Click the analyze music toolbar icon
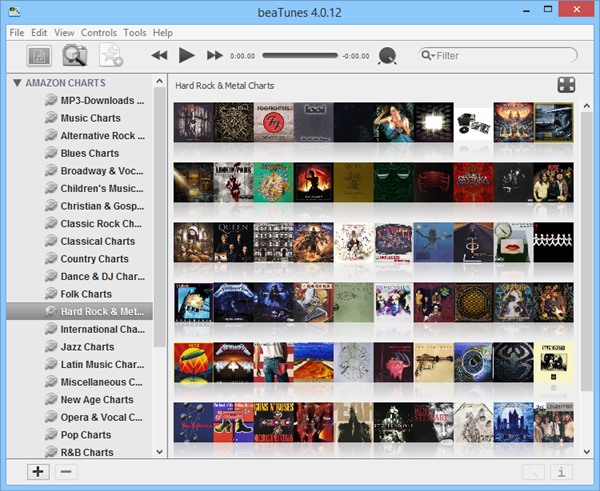The image size is (600, 491). coord(39,56)
